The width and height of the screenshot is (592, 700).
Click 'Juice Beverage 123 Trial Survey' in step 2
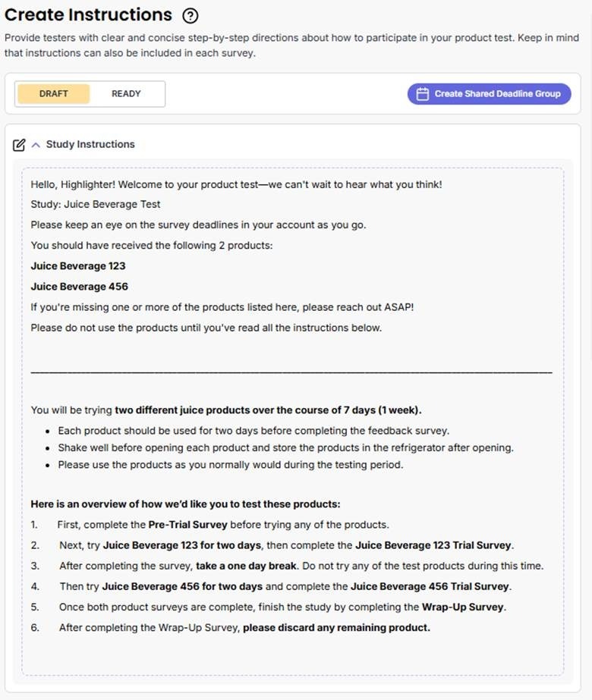pyautogui.click(x=433, y=545)
